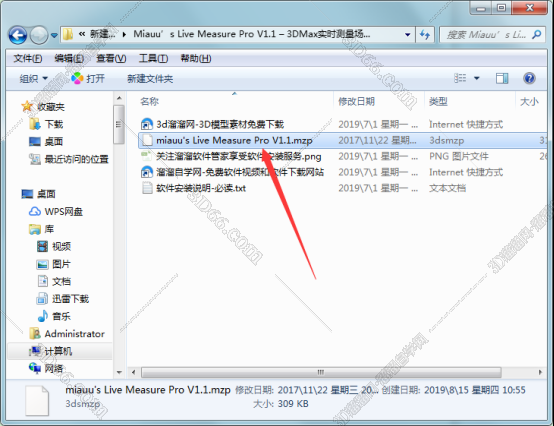
Task: Sort by 大小 column header
Action: tap(529, 102)
